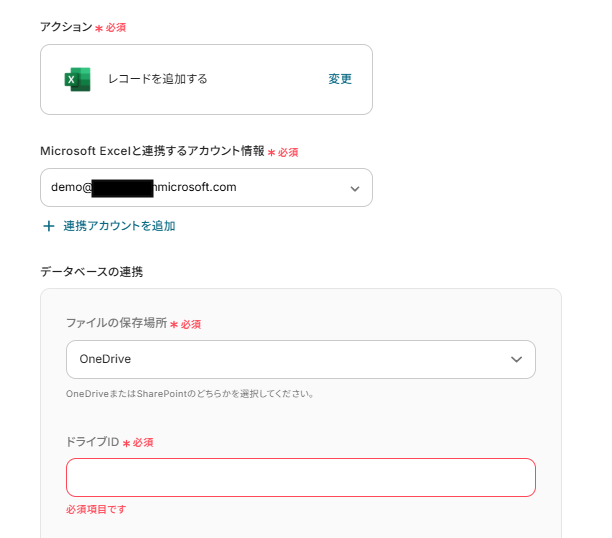Screen dimensions: 612x538
Task: Expand the OneDrive dropdown chevron arrow
Action: [517, 359]
